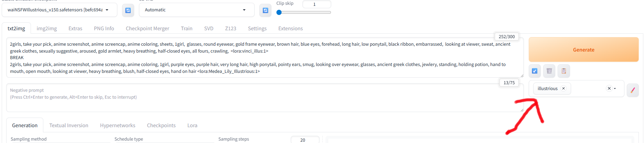This screenshot has height=143, width=644.
Task: Refresh the Stable Diffusion checkpoint list
Action: point(128,10)
